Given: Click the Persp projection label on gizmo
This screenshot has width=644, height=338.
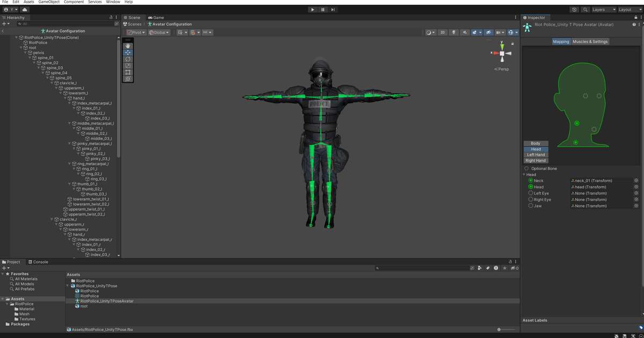Looking at the screenshot, I should click(503, 69).
